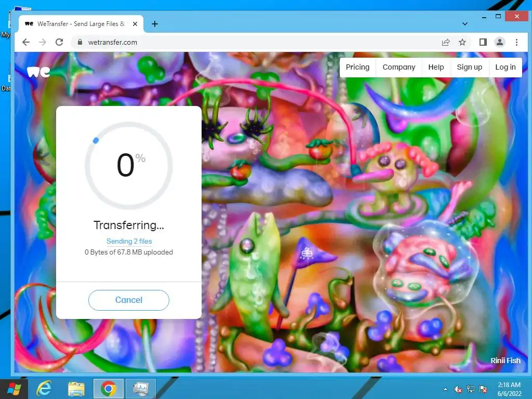
Task: Click the browser forward arrow
Action: (x=43, y=42)
